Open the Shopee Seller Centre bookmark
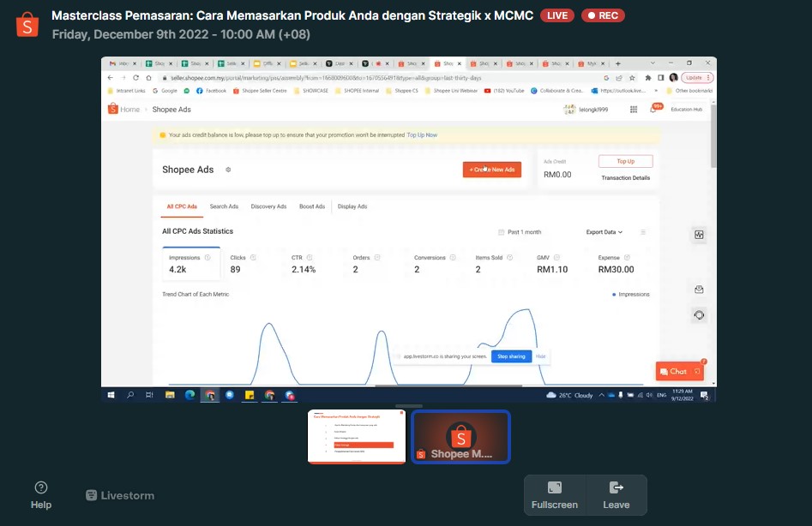812x526 pixels. pos(260,91)
